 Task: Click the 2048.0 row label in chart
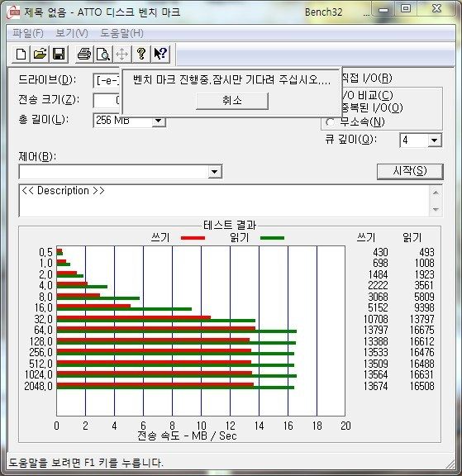(39, 386)
